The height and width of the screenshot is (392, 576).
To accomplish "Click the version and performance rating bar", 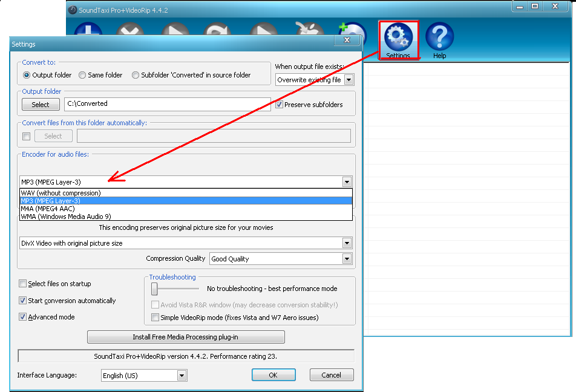I will [x=186, y=356].
